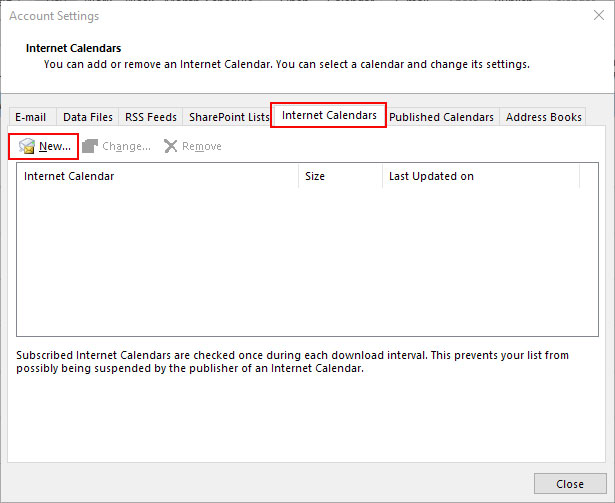Click the blank column header after Last Updated on
This screenshot has width=615, height=503.
[588, 177]
